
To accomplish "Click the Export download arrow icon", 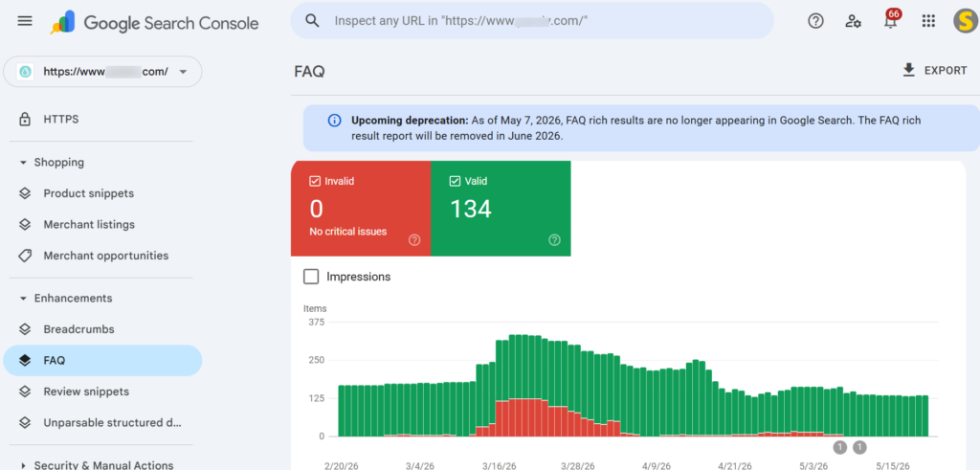I will [x=909, y=70].
